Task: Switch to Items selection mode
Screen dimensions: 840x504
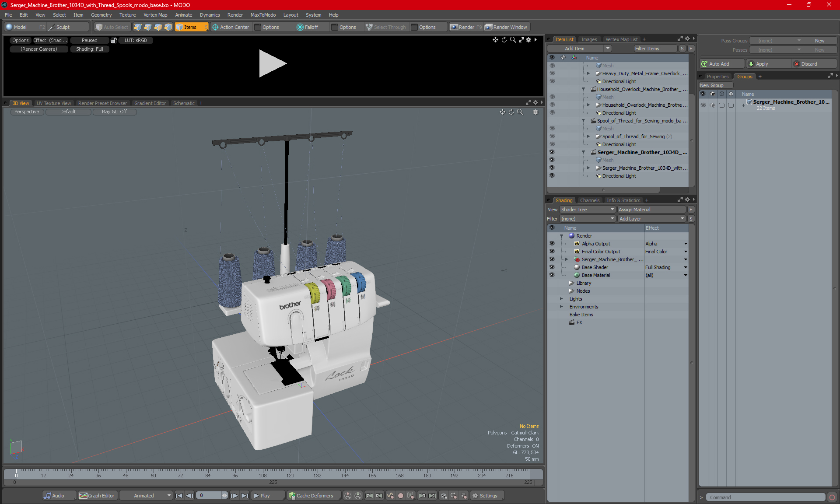Action: [191, 27]
